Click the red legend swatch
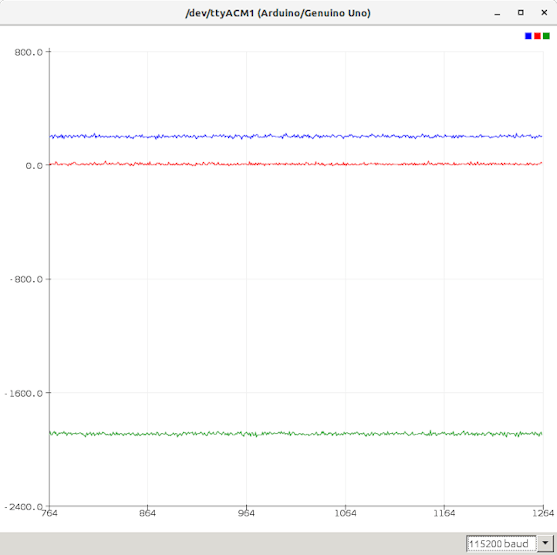The width and height of the screenshot is (557, 555). tap(537, 36)
